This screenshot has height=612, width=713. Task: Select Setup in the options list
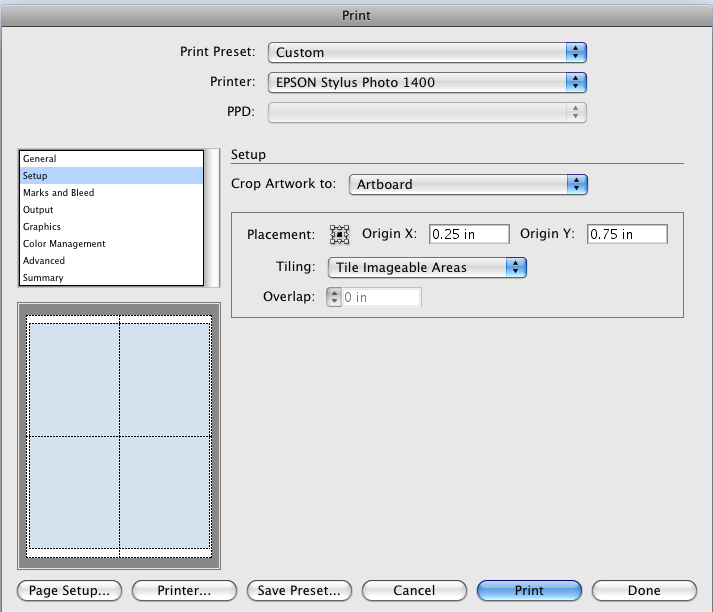pos(111,176)
